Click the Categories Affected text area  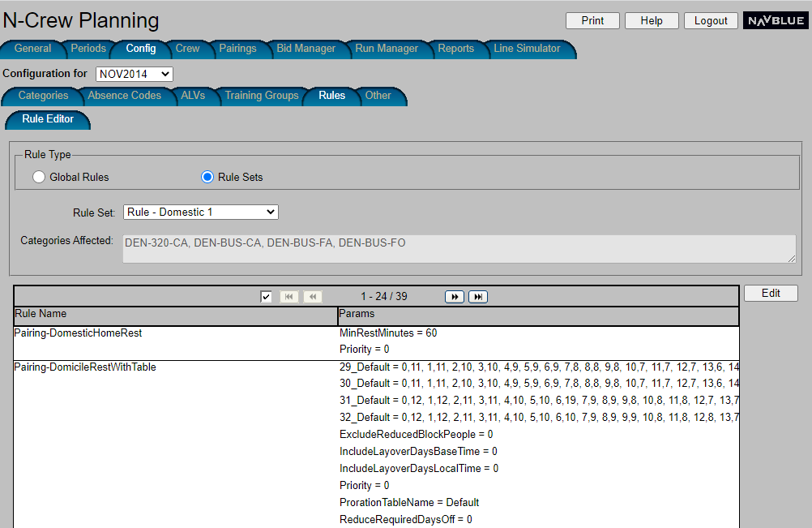(459, 249)
